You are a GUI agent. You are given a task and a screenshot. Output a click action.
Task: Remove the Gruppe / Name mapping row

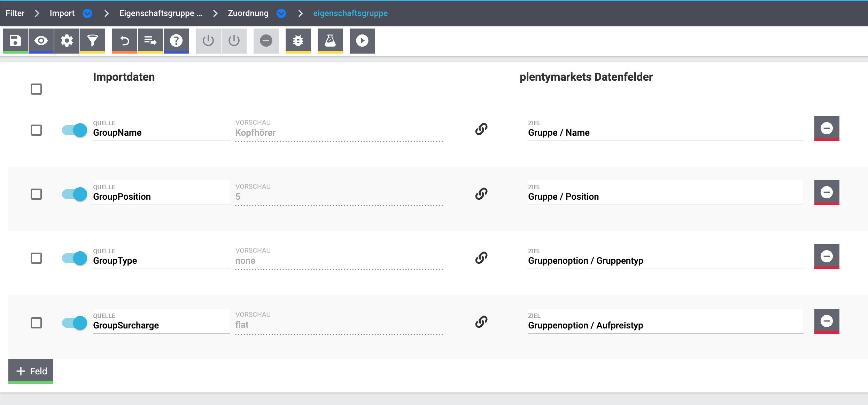tap(827, 128)
